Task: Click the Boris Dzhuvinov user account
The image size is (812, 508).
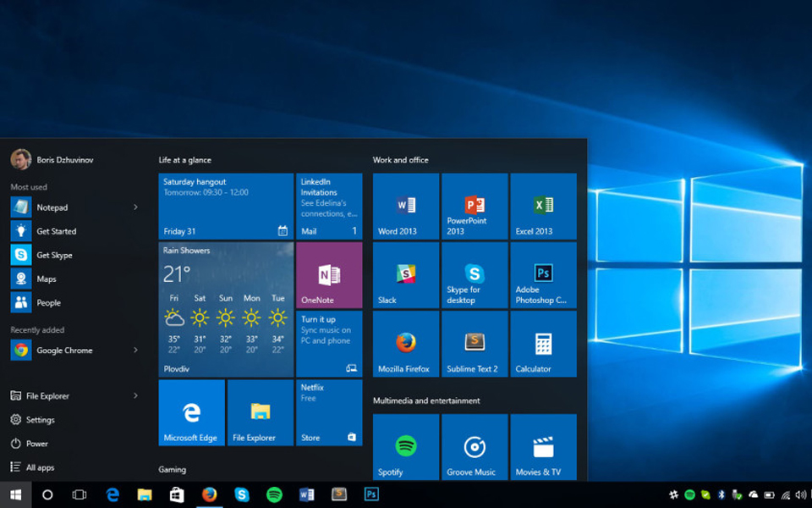Action: pos(64,159)
